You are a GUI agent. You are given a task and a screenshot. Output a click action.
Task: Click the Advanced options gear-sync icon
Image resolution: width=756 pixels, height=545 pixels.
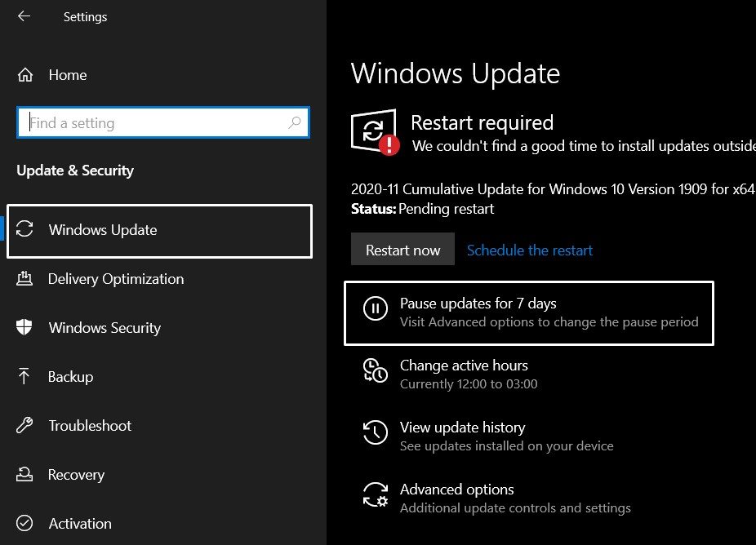[x=375, y=495]
